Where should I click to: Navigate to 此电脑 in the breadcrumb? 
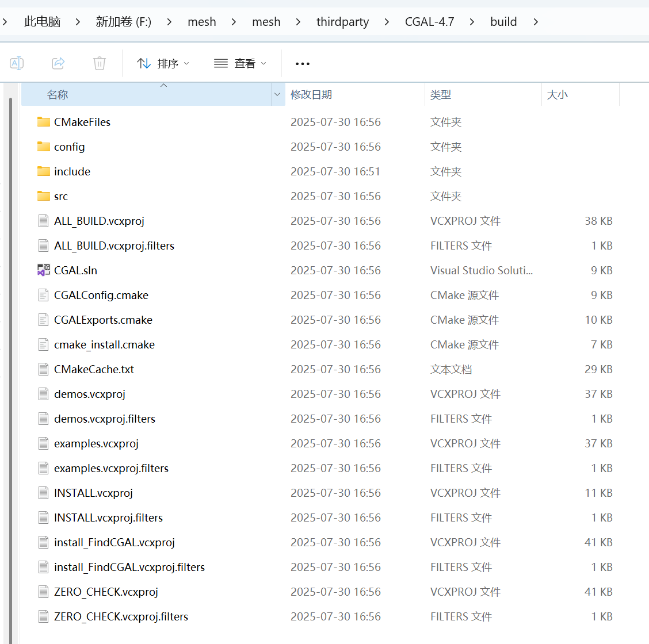(x=42, y=21)
